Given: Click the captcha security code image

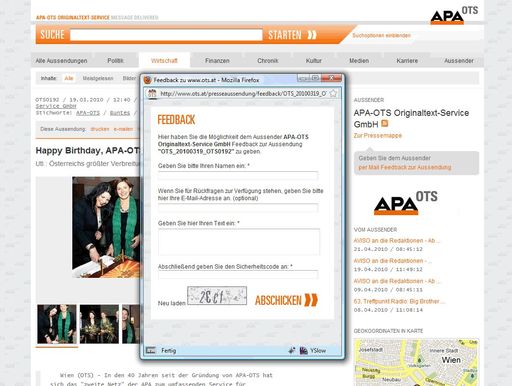Looking at the screenshot, I should 217,296.
